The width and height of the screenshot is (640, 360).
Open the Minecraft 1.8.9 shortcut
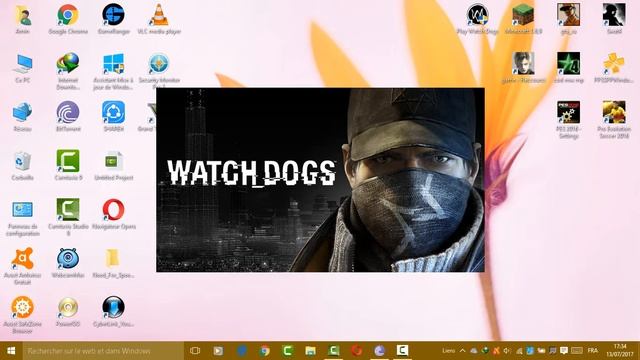click(523, 19)
